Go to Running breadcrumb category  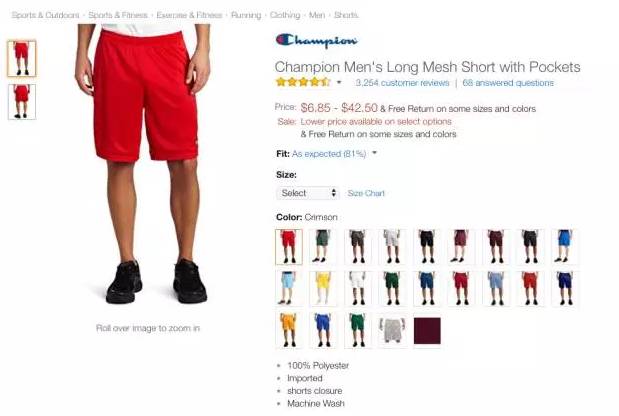246,15
